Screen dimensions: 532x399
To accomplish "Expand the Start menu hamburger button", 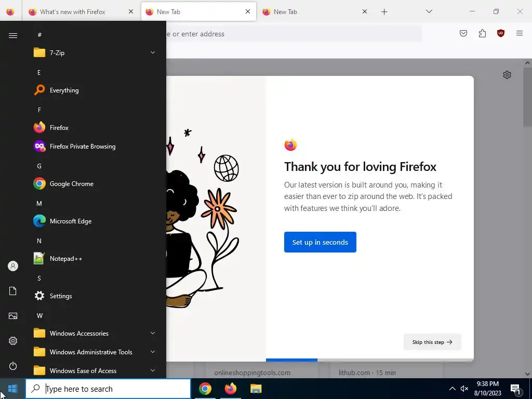I will [13, 35].
